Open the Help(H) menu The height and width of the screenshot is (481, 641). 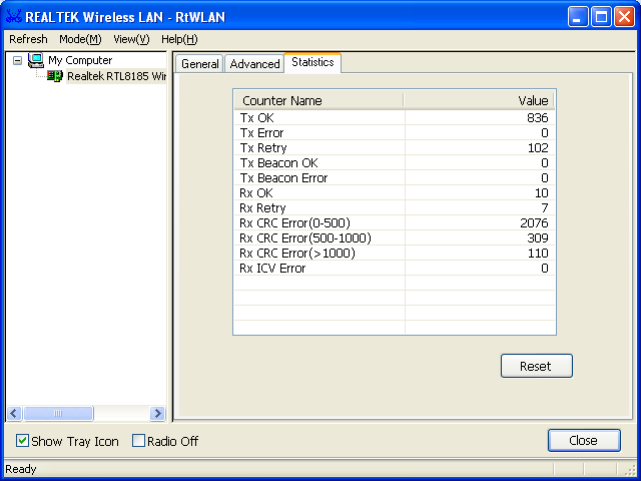point(179,39)
